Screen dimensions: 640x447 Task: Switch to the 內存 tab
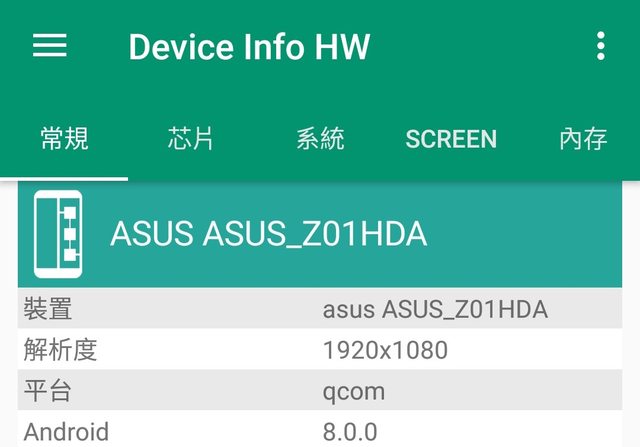tap(583, 139)
